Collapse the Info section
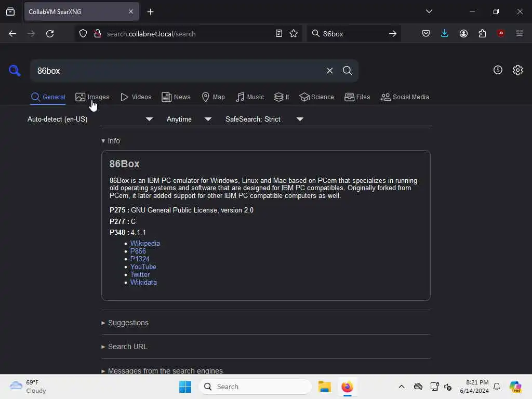532x399 pixels. pos(111,141)
